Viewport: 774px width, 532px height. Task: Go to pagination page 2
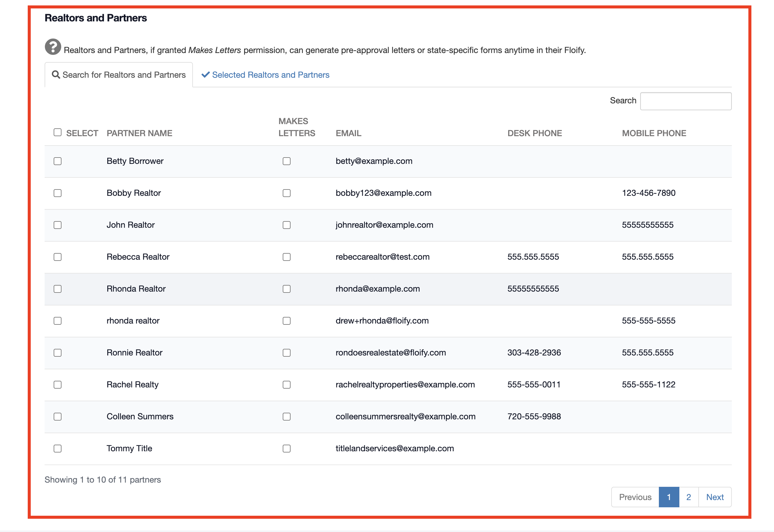688,497
